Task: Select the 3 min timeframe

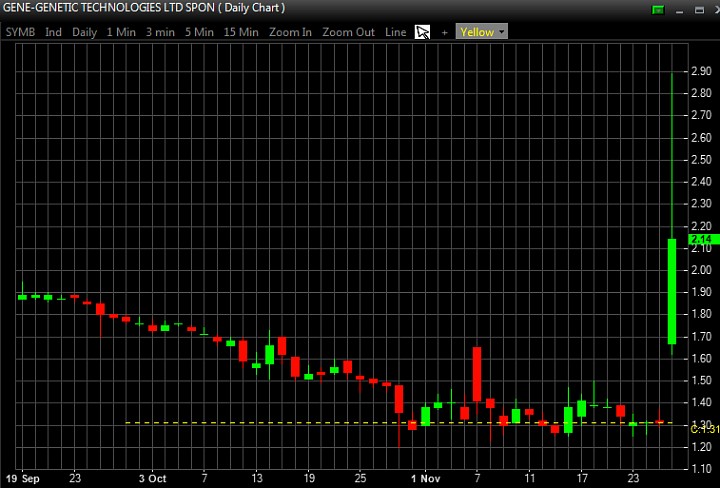Action: [160, 32]
